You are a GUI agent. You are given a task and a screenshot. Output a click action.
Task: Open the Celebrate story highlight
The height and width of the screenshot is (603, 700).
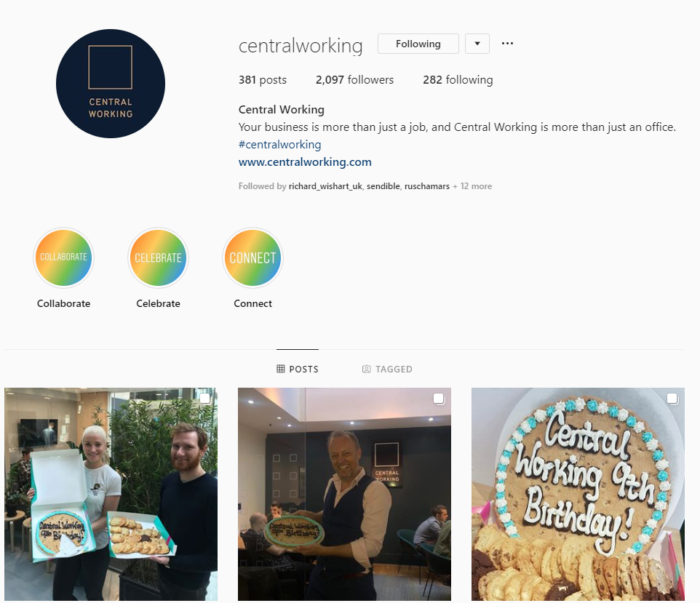pyautogui.click(x=158, y=257)
